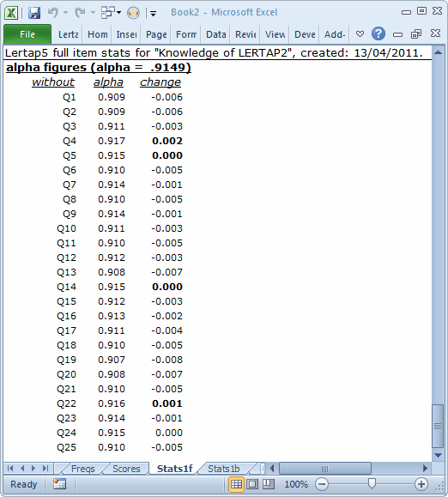Minimize the workbook window inside ribbon
This screenshot has height=497, width=448.
397,34
